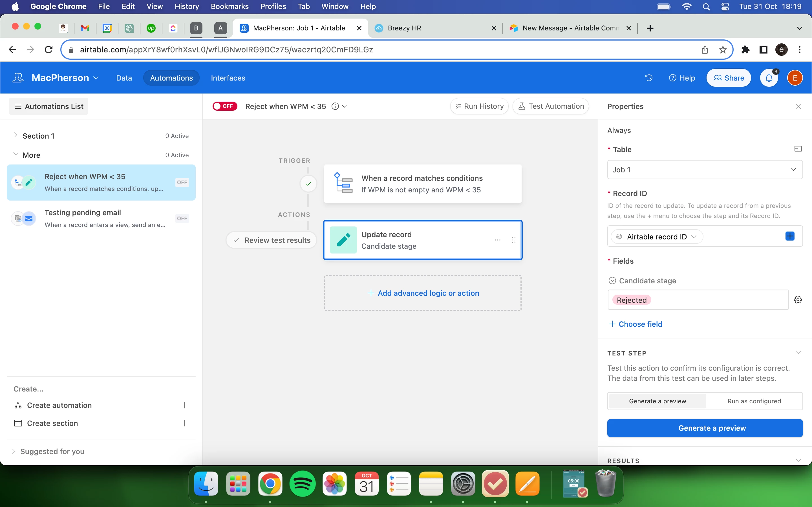Open Spotify from the dock
This screenshot has height=507, width=812.
point(302,484)
